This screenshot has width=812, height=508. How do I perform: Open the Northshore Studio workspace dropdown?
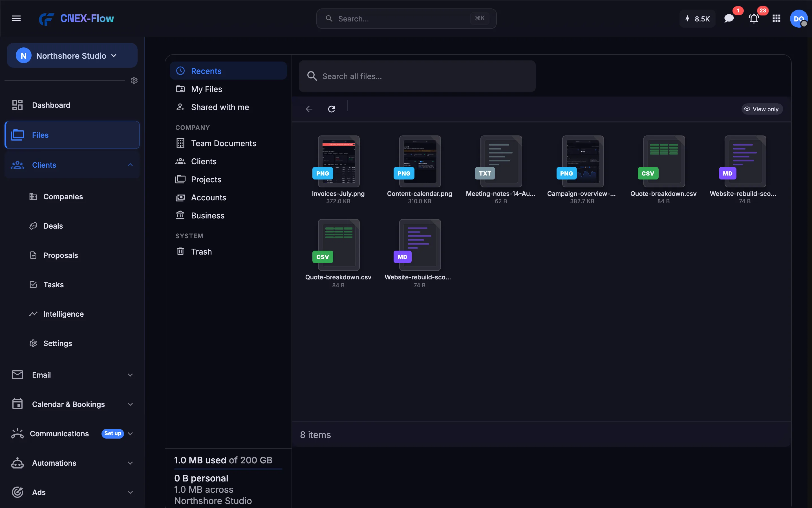point(72,55)
